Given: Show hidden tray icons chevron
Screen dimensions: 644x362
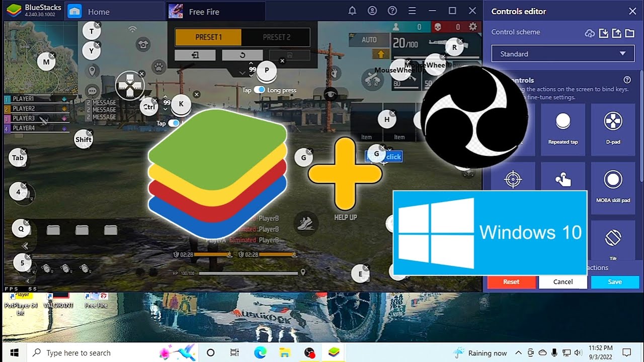Looking at the screenshot, I should point(519,352).
